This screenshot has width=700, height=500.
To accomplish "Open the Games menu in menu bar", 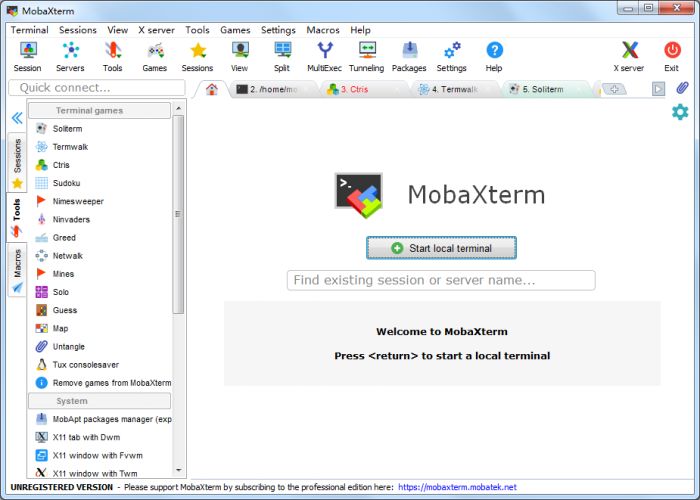I will (235, 30).
